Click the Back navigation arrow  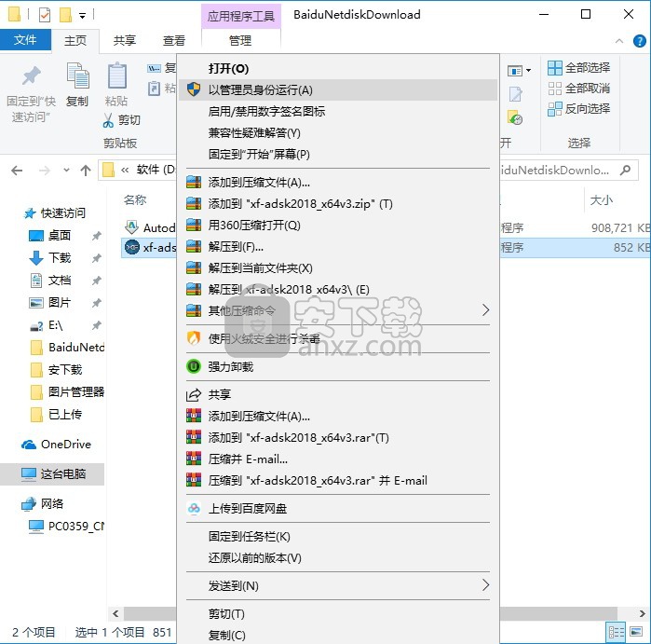click(17, 171)
